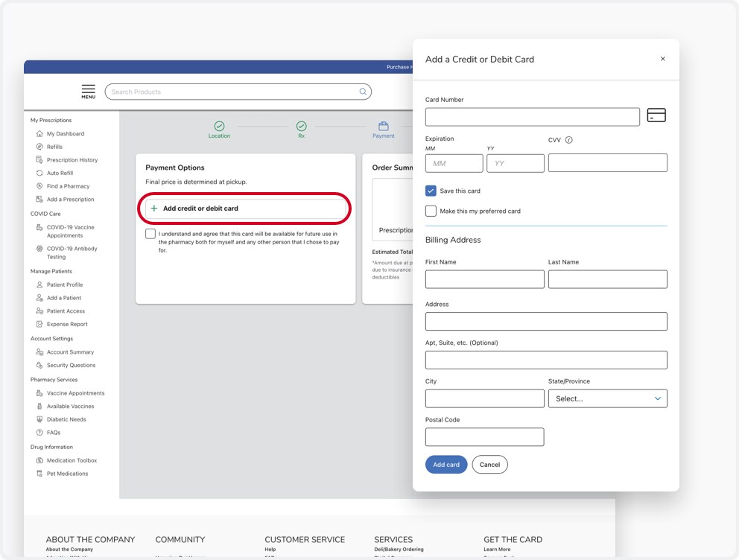Image resolution: width=739 pixels, height=560 pixels.
Task: Open Find a Pharmacy sidebar link
Action: click(x=68, y=186)
